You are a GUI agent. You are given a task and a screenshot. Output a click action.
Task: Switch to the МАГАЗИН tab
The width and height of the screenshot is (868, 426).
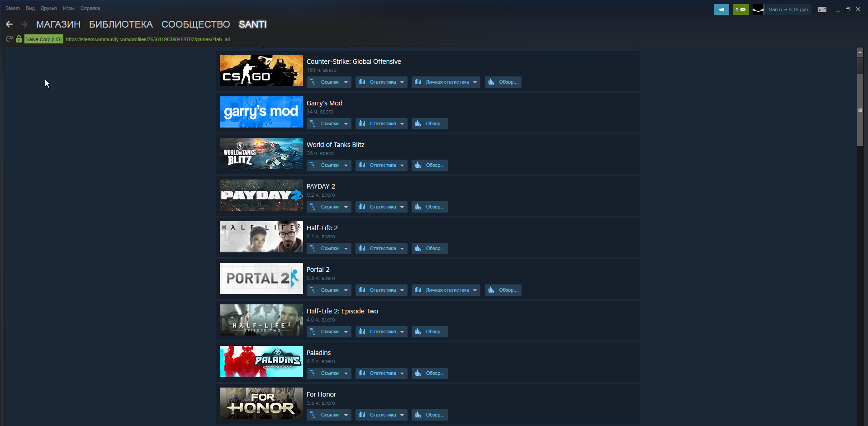click(58, 24)
